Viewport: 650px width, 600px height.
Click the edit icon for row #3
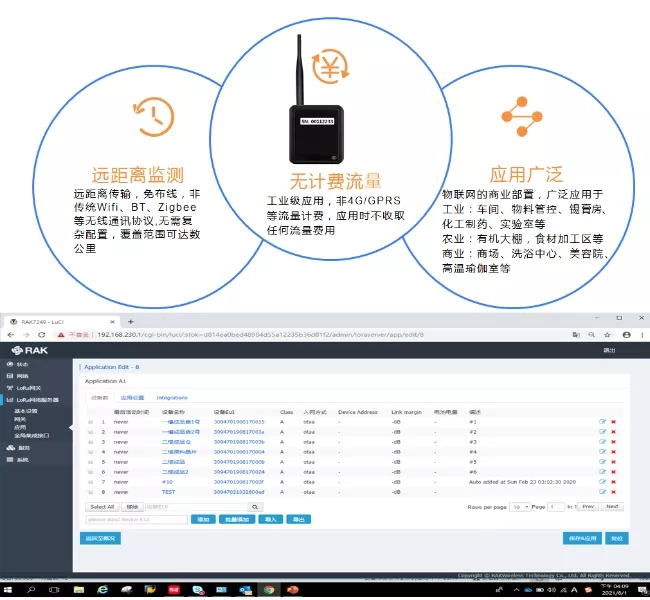click(602, 442)
